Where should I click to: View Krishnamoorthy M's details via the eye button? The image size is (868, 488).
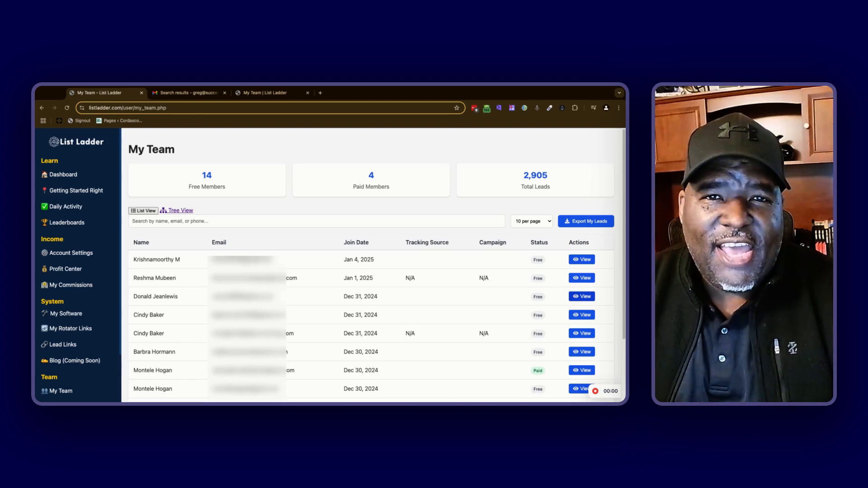(x=581, y=260)
